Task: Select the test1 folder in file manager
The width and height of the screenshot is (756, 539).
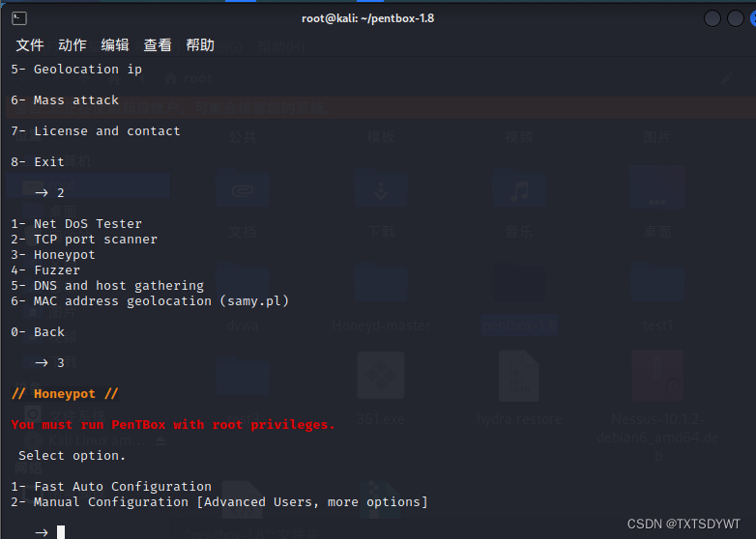Action: 657,301
